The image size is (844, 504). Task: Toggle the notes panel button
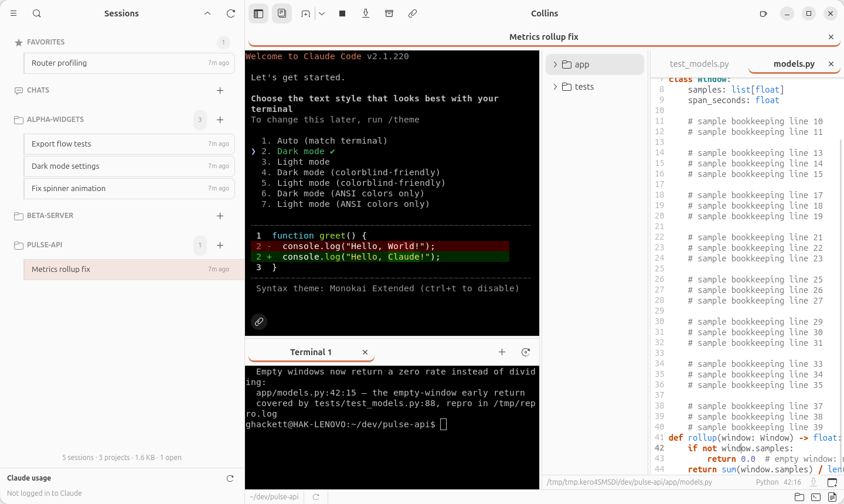[282, 13]
